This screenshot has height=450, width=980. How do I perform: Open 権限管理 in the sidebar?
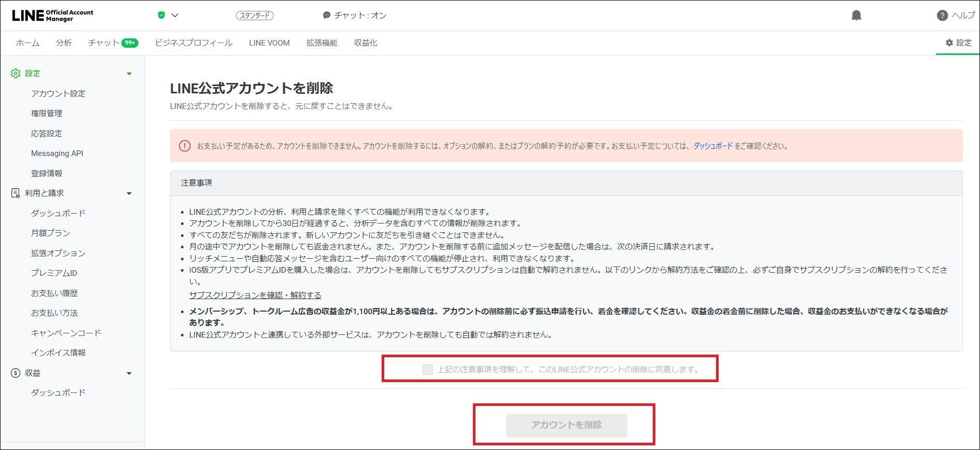(47, 114)
